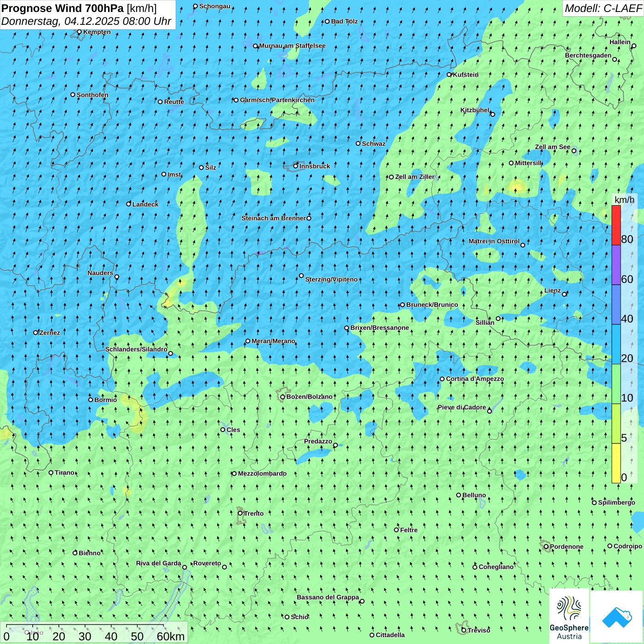Image resolution: width=644 pixels, height=644 pixels.
Task: Click the Meran/Merano marker
Action: (248, 341)
